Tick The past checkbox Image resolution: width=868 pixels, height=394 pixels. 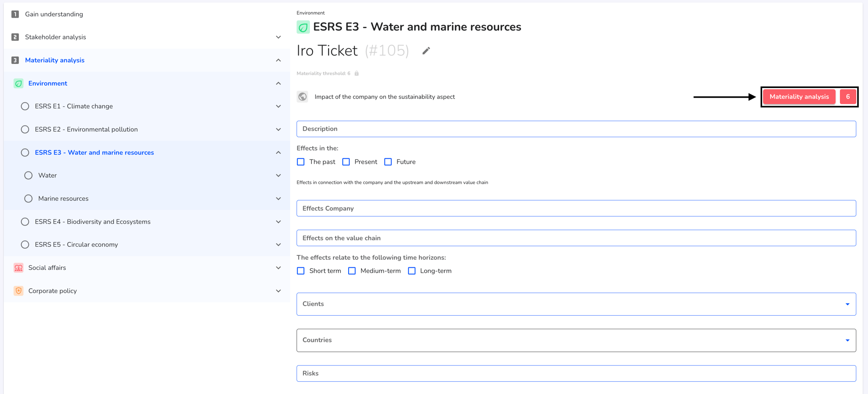(301, 162)
